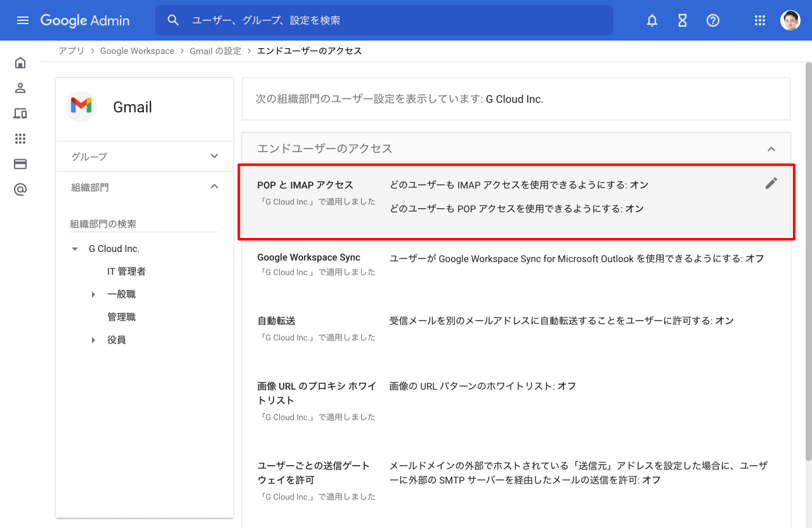Focus the 組織部門の検索 field
Screen dimensions: 812x528
144,223
